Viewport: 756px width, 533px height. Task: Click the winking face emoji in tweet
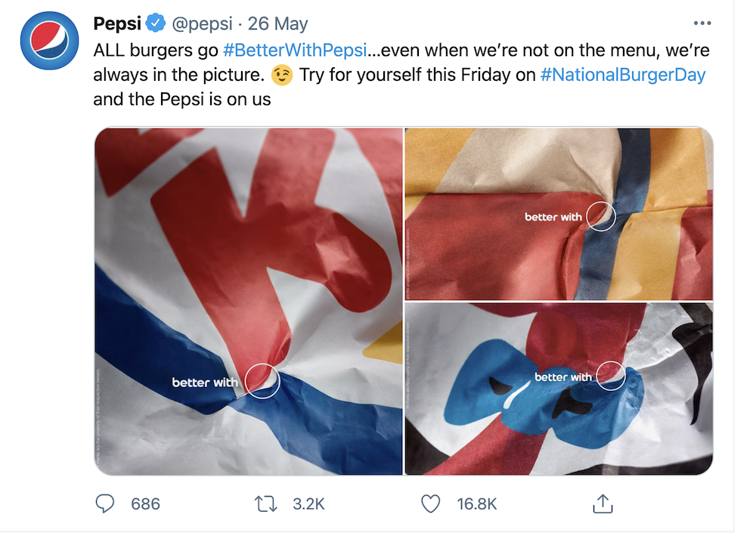pyautogui.click(x=283, y=76)
